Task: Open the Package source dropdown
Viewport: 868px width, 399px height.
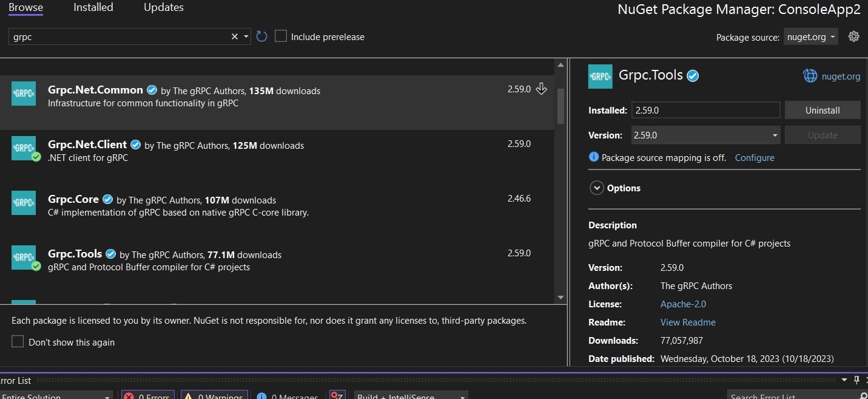Action: pyautogui.click(x=811, y=37)
